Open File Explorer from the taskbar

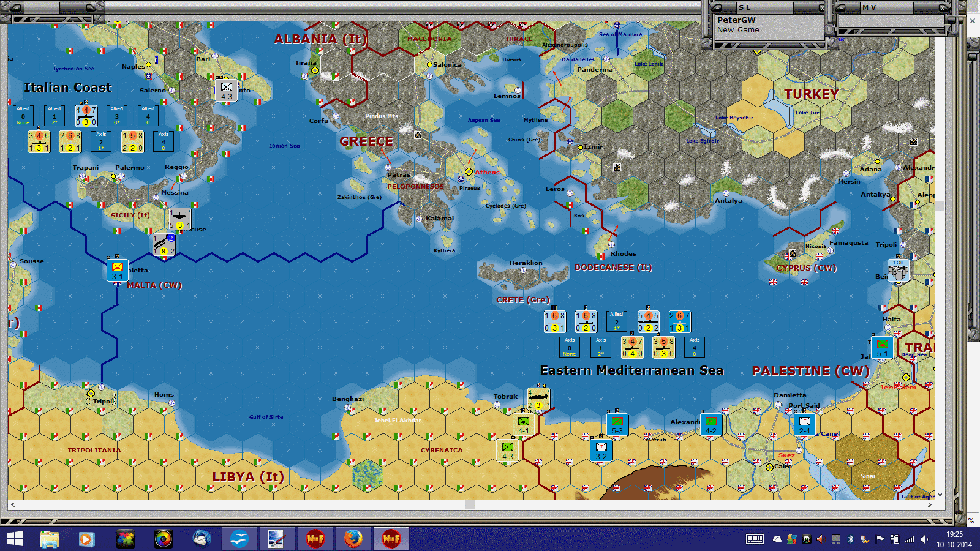click(x=50, y=539)
